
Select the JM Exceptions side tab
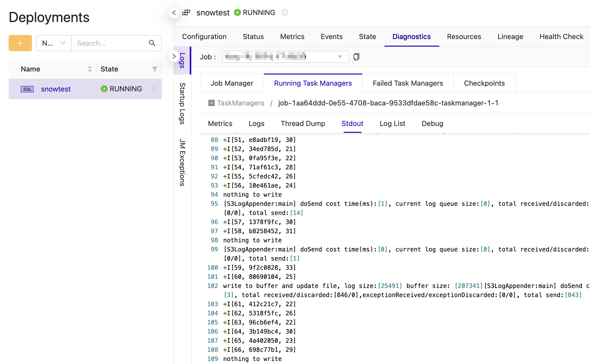click(x=182, y=162)
